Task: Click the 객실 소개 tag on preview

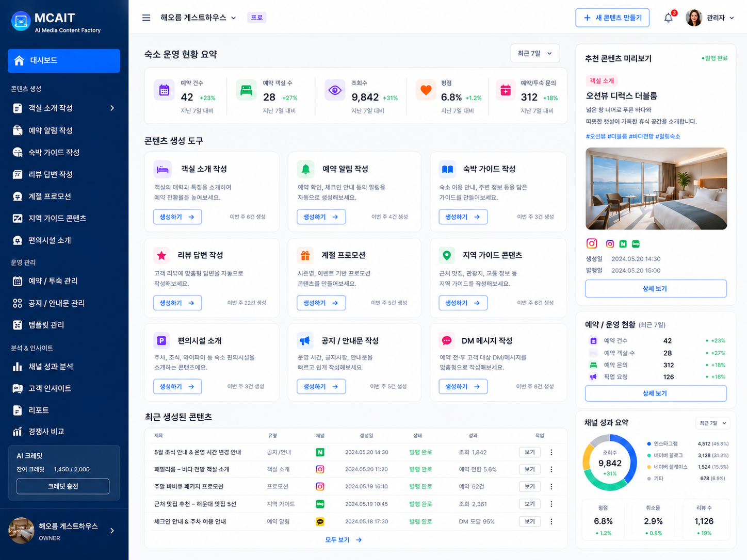Action: 602,80
